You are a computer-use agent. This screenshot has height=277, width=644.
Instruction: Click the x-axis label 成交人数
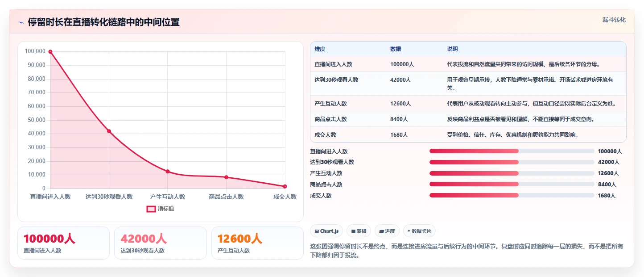click(x=285, y=197)
